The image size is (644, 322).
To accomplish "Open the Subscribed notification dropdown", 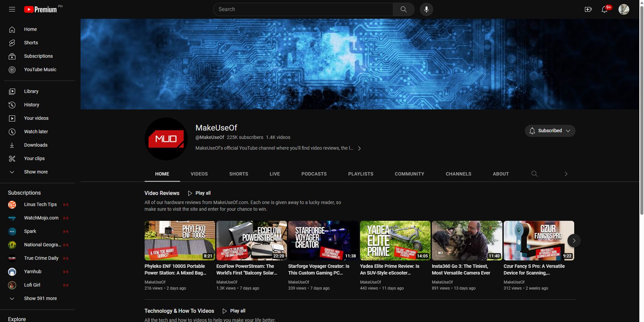I will click(550, 131).
